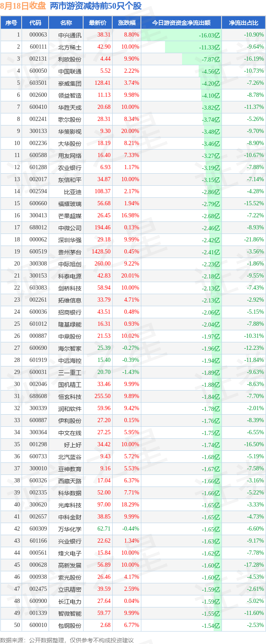Viewport: 266px width, 644px height.
Task: Select stock name 万华化学
Action: [x=70, y=529]
